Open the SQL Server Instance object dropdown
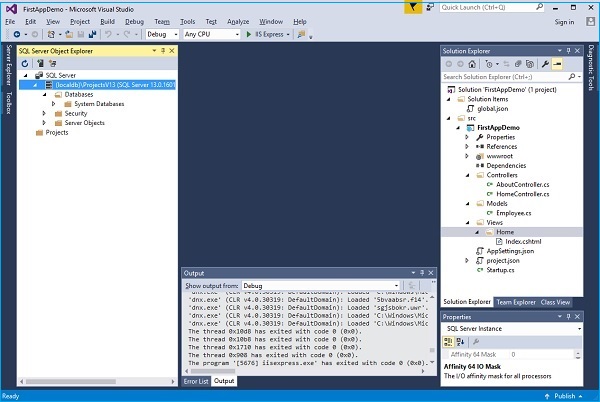The image size is (600, 402). coord(512,329)
